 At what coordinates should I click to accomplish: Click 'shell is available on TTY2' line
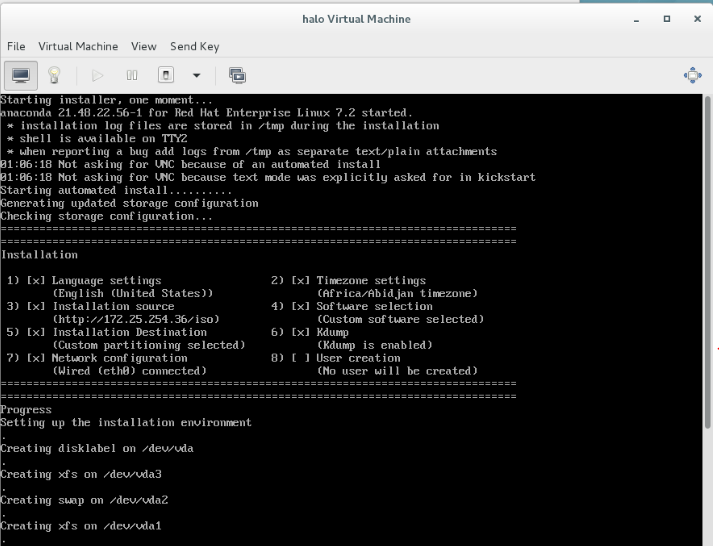tap(103, 138)
